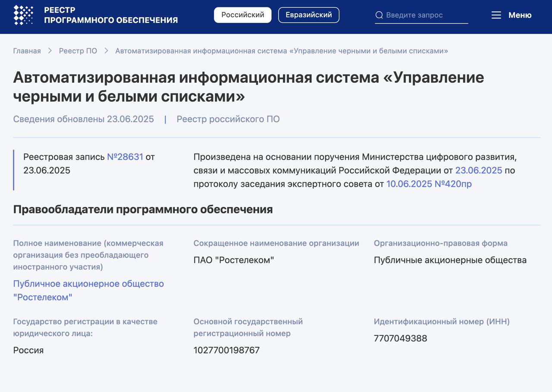Switch to Евразийский registry tab

tap(309, 15)
